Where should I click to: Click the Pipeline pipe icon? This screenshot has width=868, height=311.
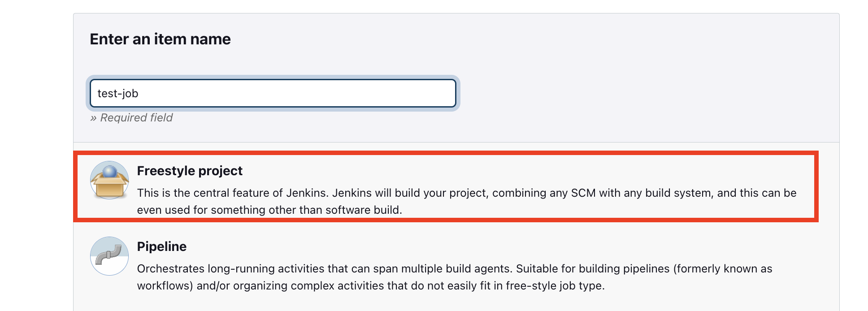click(109, 256)
